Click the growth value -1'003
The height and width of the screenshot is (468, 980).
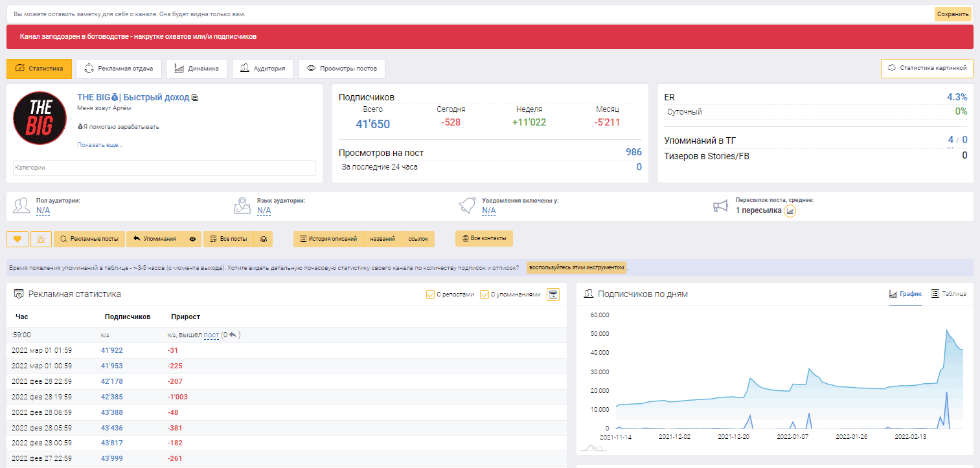pyautogui.click(x=177, y=397)
